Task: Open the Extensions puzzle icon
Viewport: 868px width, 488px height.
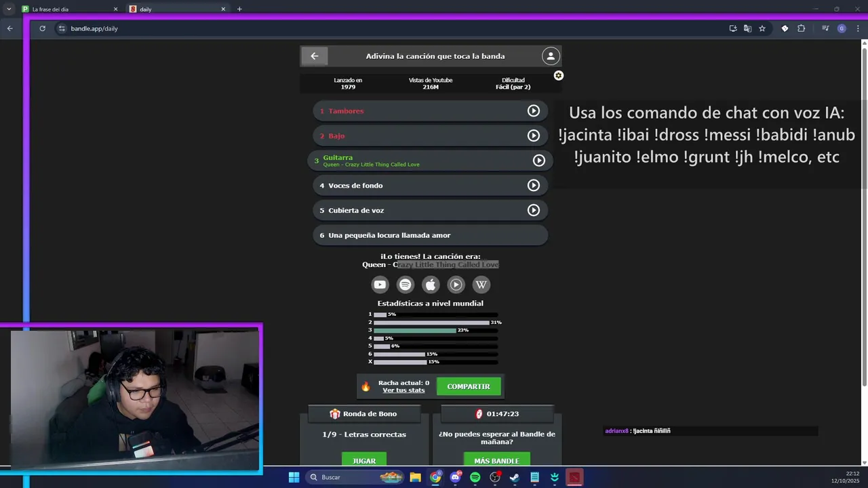Action: click(801, 28)
